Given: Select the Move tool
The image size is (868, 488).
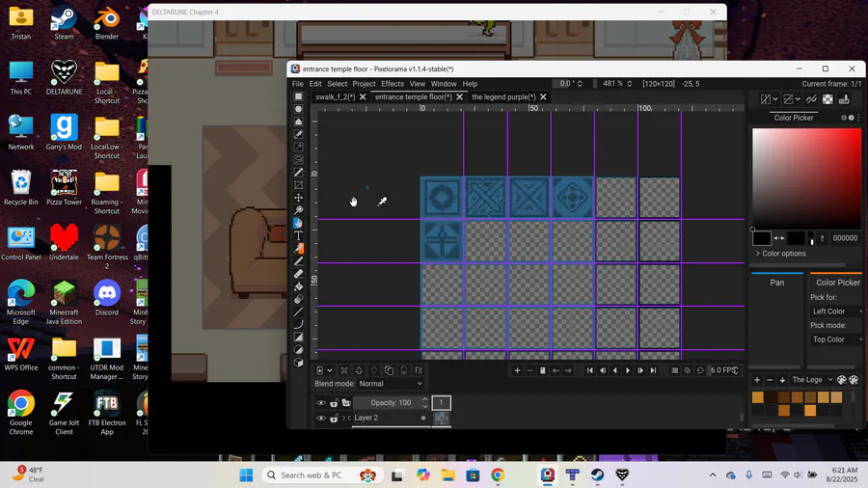Looking at the screenshot, I should (x=298, y=197).
